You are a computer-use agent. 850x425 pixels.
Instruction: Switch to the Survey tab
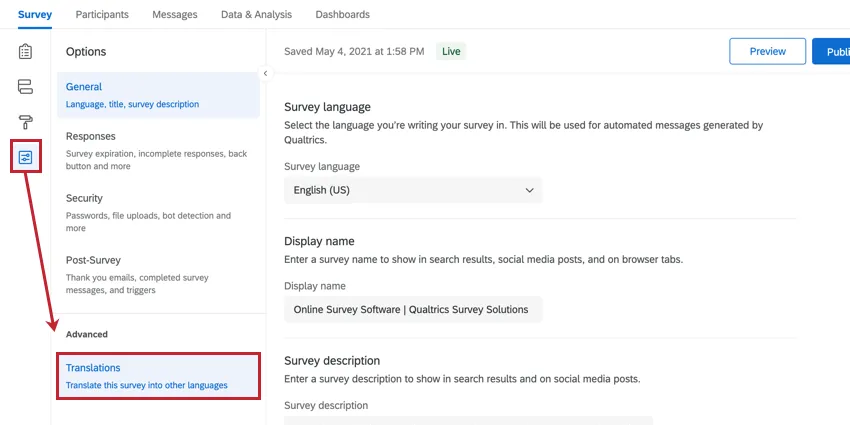pos(34,15)
